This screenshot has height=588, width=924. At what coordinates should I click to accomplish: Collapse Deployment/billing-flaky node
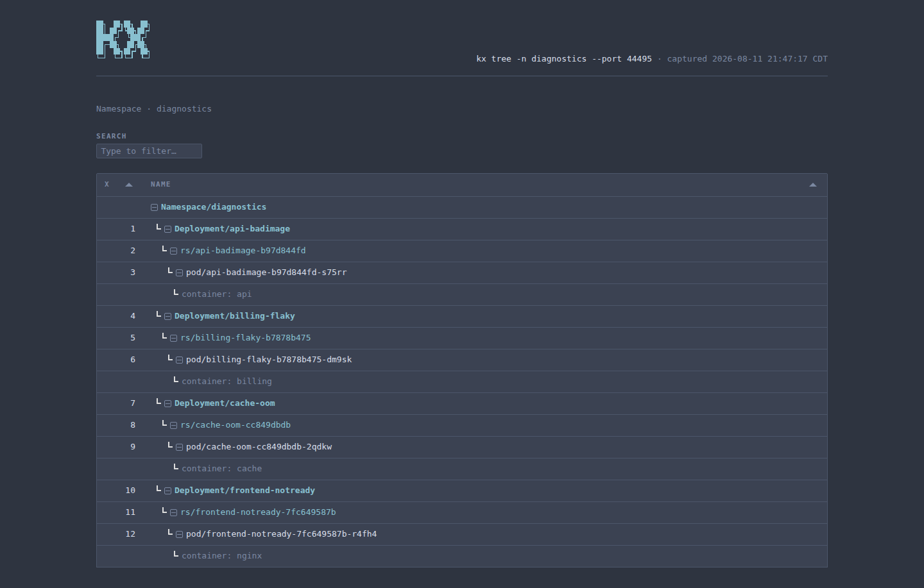[x=167, y=316]
